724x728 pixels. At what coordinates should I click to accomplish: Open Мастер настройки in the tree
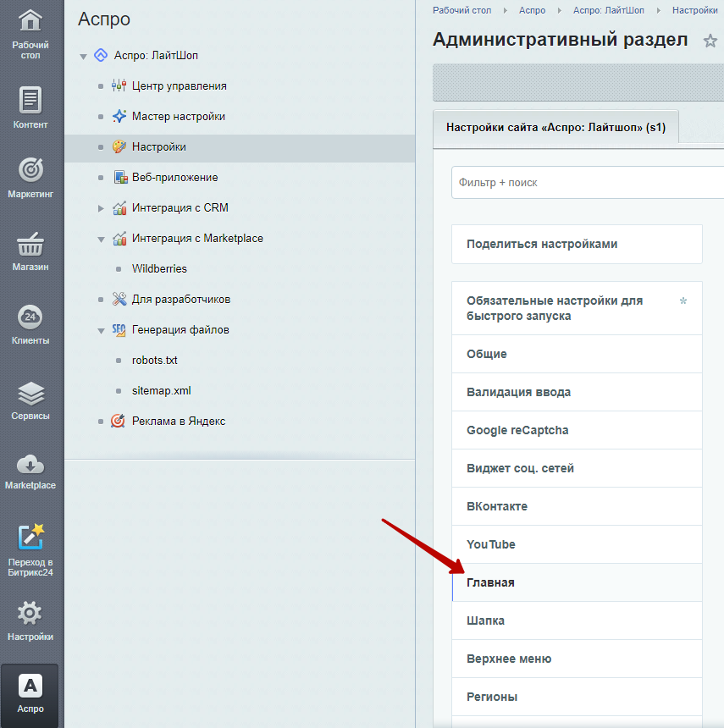[x=179, y=117]
